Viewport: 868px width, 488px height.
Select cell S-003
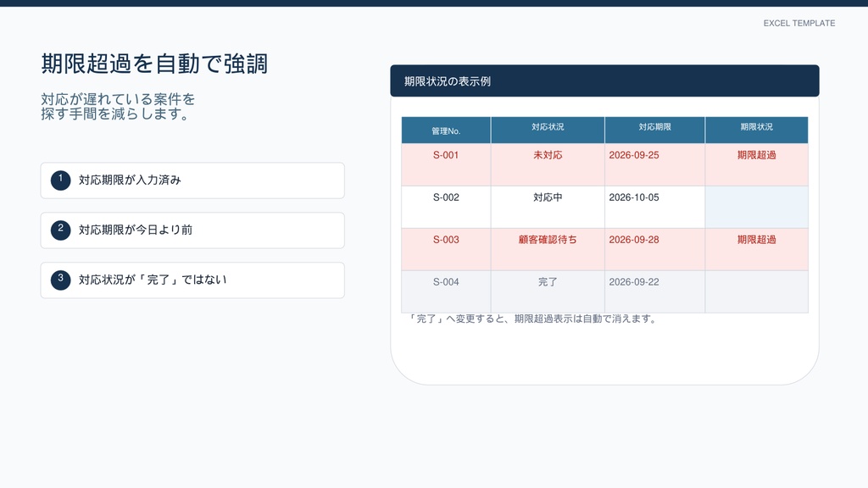click(x=446, y=250)
